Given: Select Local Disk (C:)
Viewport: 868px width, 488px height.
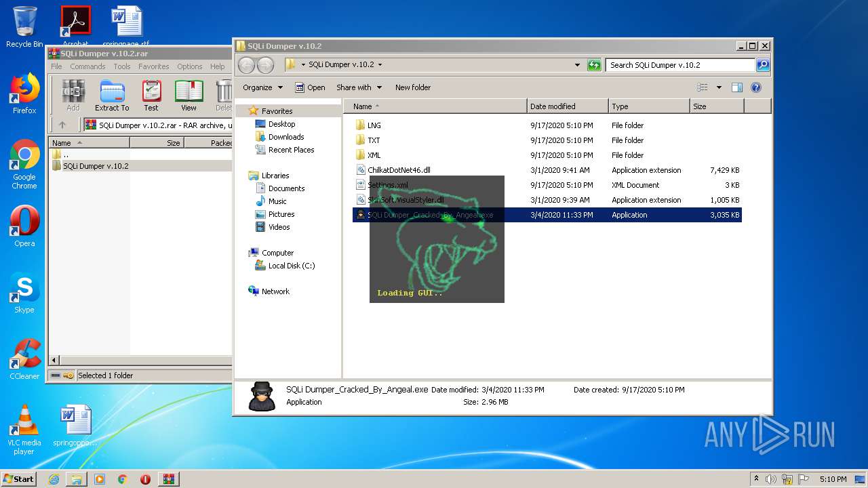Looking at the screenshot, I should (291, 266).
